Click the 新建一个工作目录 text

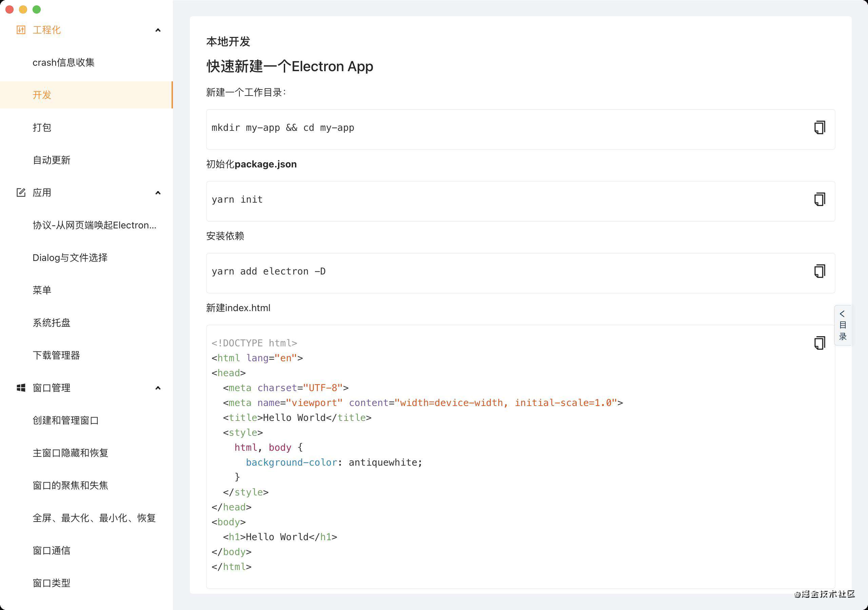click(x=246, y=92)
